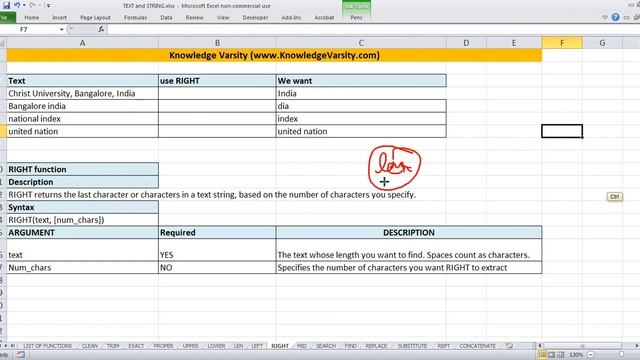This screenshot has height=360, width=640.
Task: Select column E header
Action: (514, 43)
